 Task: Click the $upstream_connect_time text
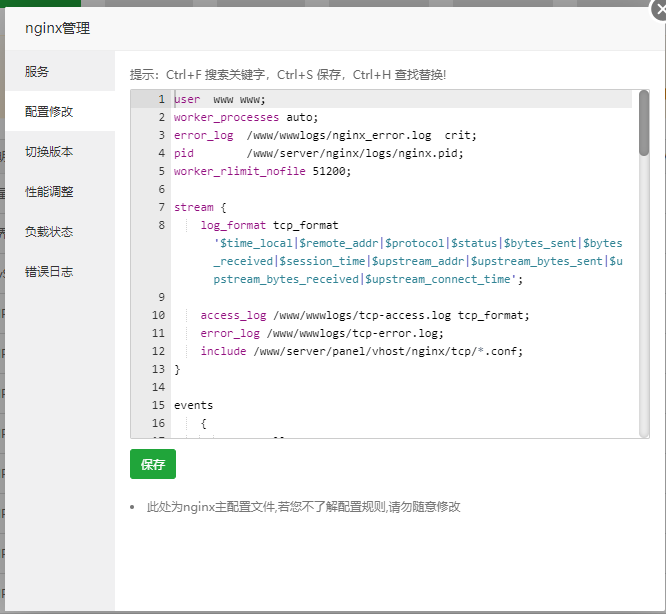[437, 279]
